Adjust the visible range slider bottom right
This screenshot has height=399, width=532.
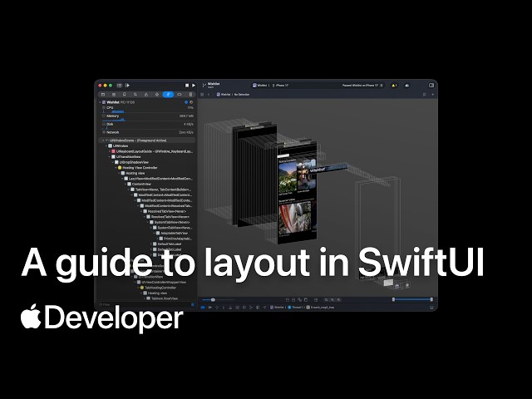pyautogui.click(x=412, y=299)
